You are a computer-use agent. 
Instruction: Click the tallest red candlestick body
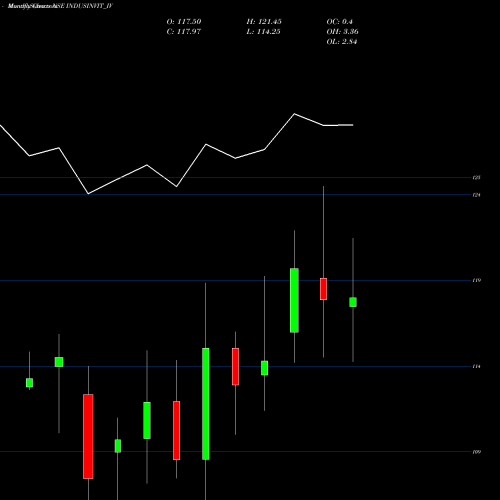click(x=88, y=436)
